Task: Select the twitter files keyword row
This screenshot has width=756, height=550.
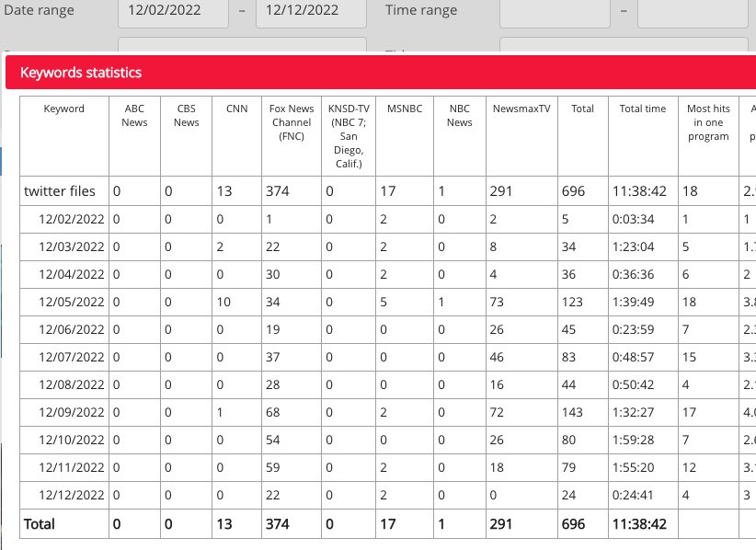Action: (60, 191)
